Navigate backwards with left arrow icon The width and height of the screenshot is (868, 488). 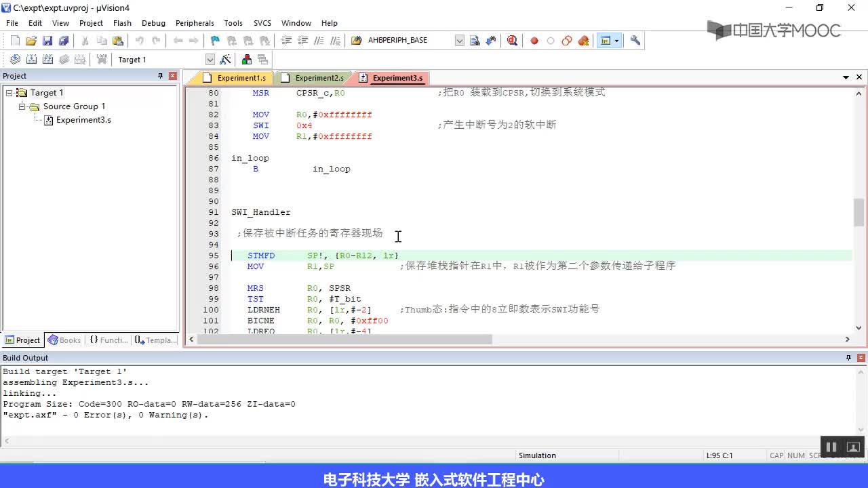pyautogui.click(x=178, y=41)
